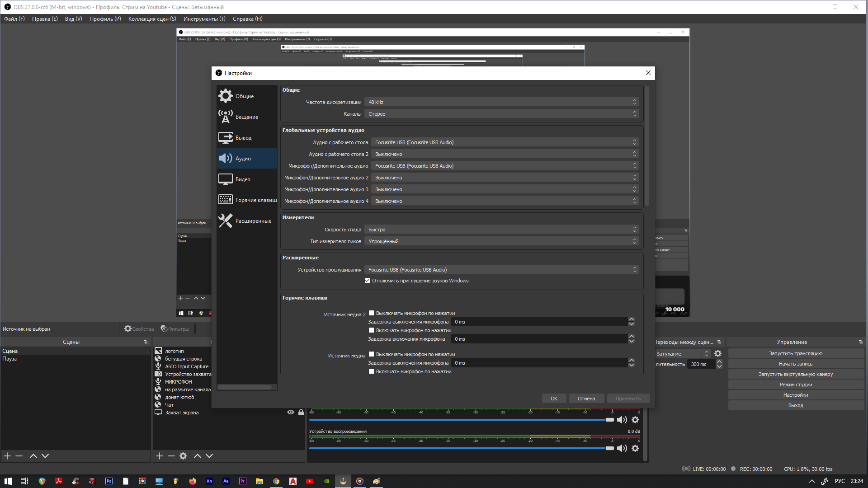Lock the screen capture source
Viewport: 868px width, 488px height.
[x=301, y=412]
